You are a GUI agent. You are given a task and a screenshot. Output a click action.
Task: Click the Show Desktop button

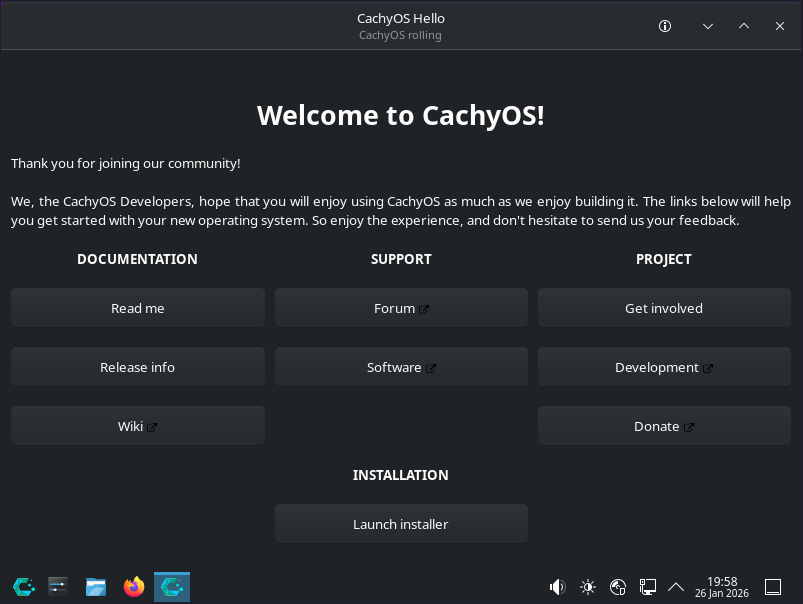coord(773,587)
